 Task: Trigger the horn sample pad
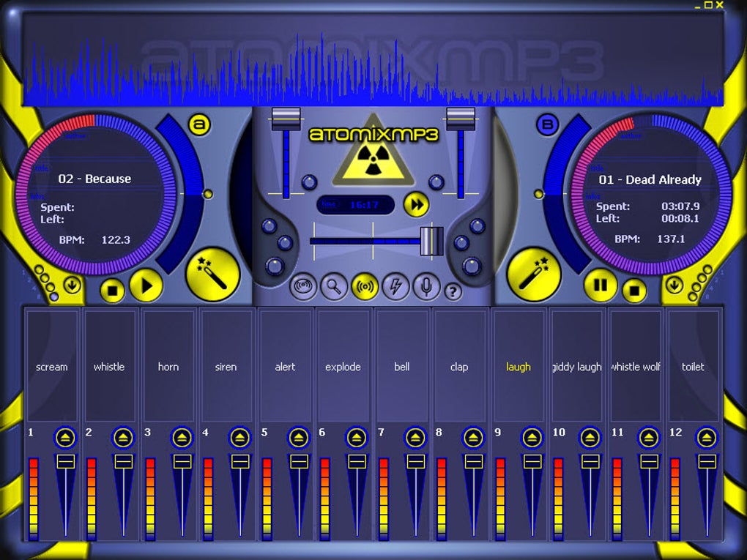point(168,366)
